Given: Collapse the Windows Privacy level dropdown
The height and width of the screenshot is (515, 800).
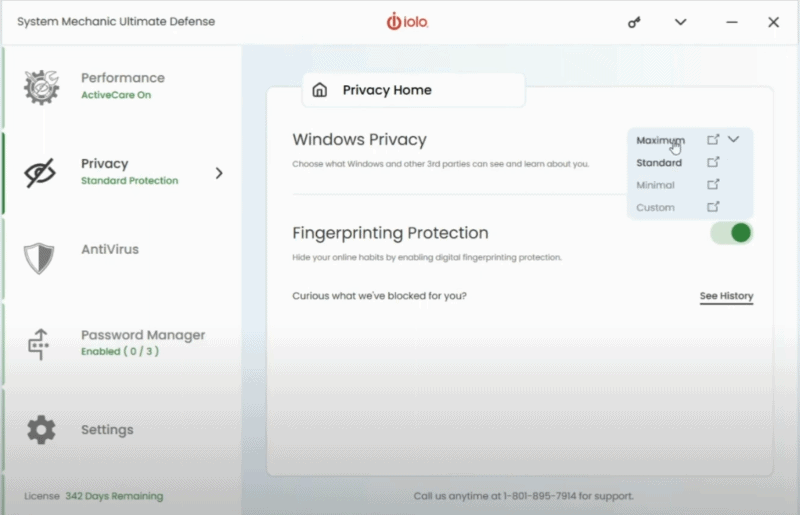Looking at the screenshot, I should click(x=733, y=139).
